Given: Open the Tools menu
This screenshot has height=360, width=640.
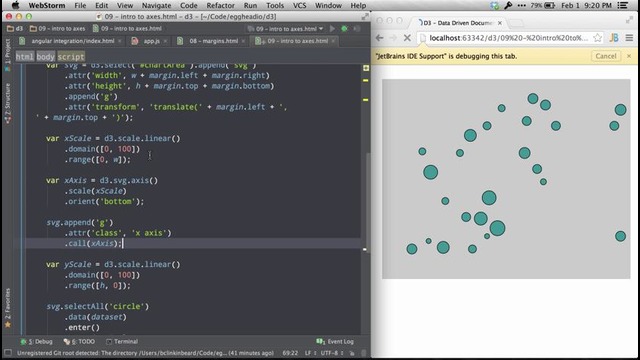Looking at the screenshot, I should [x=275, y=5].
